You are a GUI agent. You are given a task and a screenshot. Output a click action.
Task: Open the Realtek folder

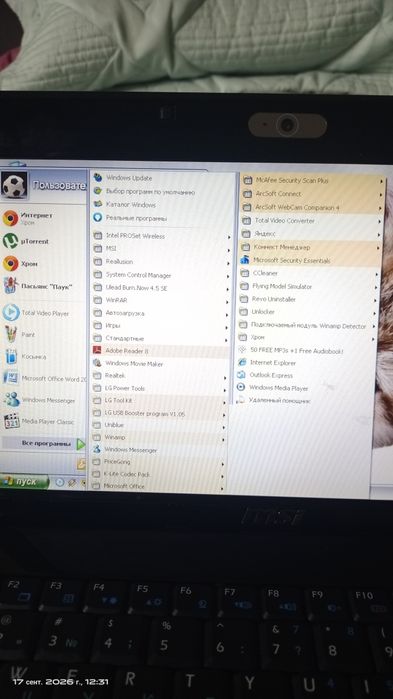pos(159,376)
